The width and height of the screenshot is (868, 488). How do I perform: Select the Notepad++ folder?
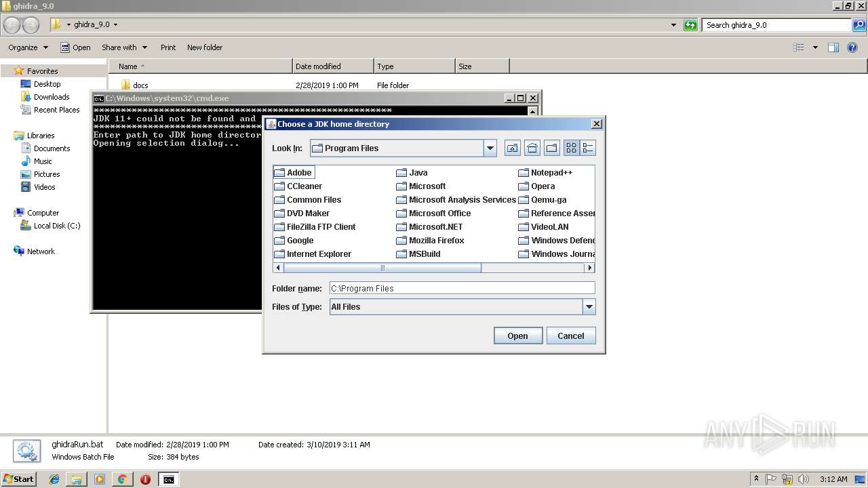tap(546, 173)
